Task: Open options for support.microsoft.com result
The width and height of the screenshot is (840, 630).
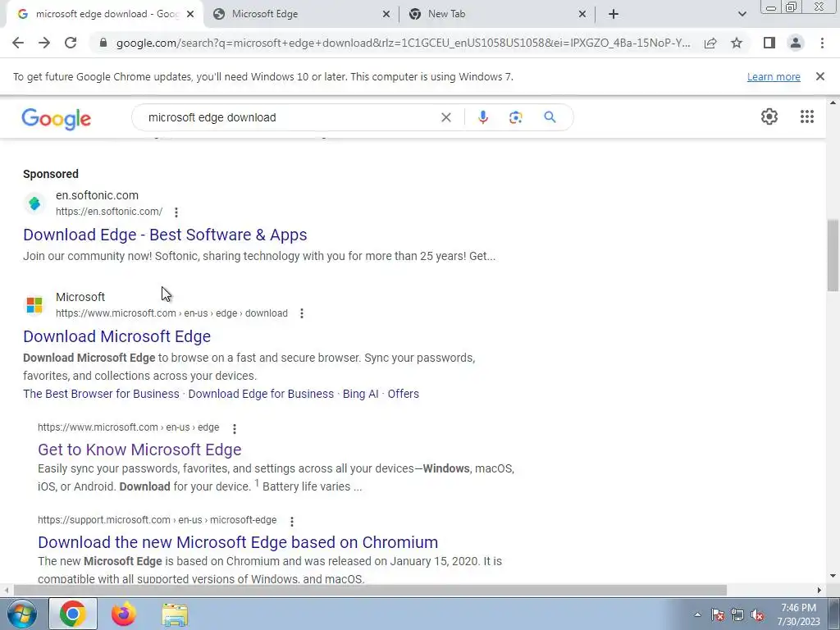Action: (291, 521)
